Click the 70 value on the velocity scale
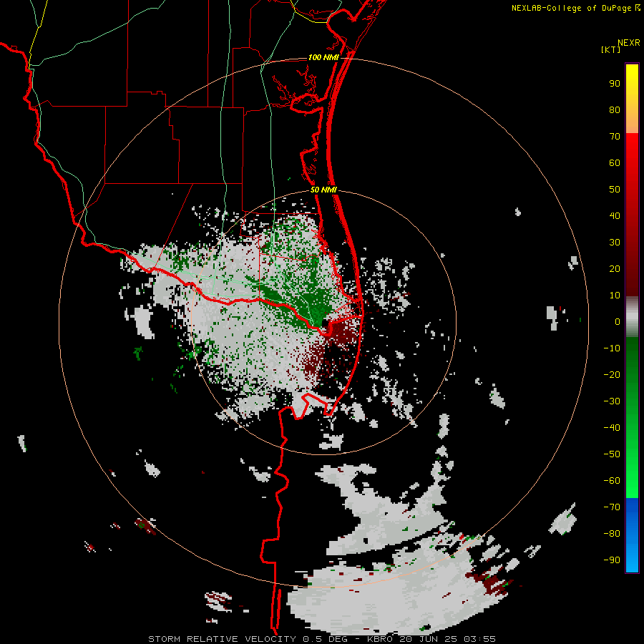Image resolution: width=644 pixels, height=644 pixels. [x=615, y=137]
